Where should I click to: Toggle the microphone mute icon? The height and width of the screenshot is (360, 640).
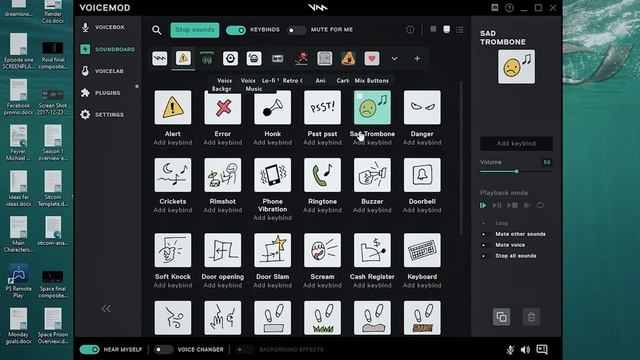[x=510, y=349]
